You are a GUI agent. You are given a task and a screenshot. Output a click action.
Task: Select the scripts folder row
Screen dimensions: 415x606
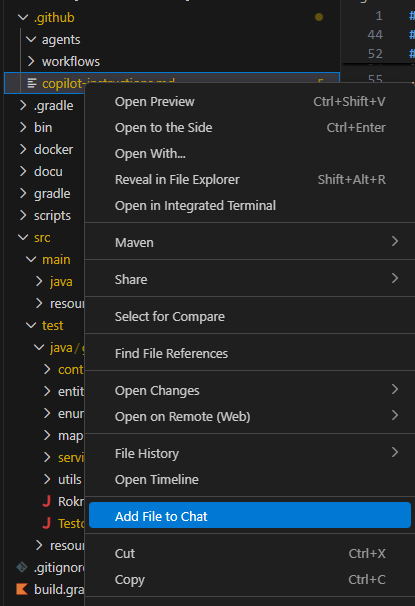(44, 215)
